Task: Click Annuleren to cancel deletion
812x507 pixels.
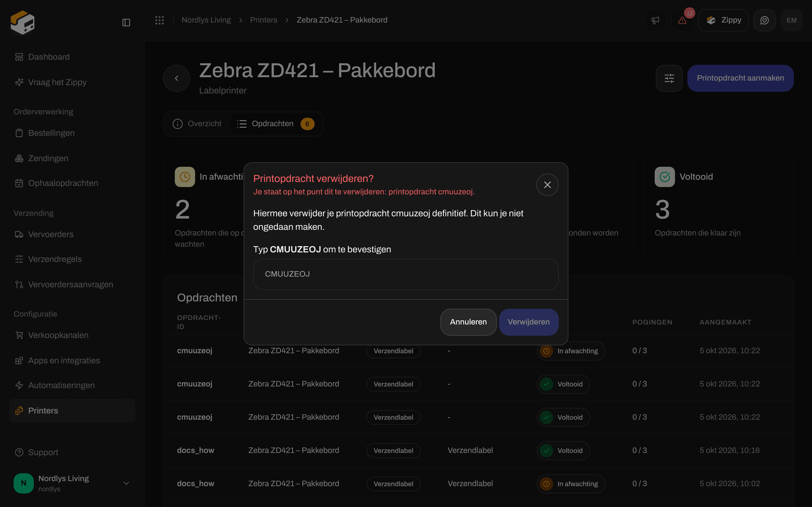Action: tap(468, 322)
